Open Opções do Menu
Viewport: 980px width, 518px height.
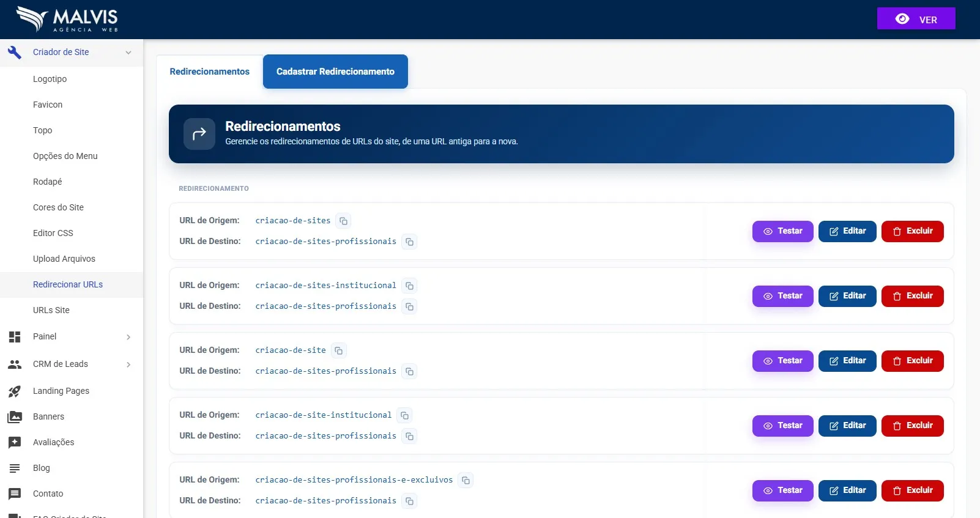72,156
